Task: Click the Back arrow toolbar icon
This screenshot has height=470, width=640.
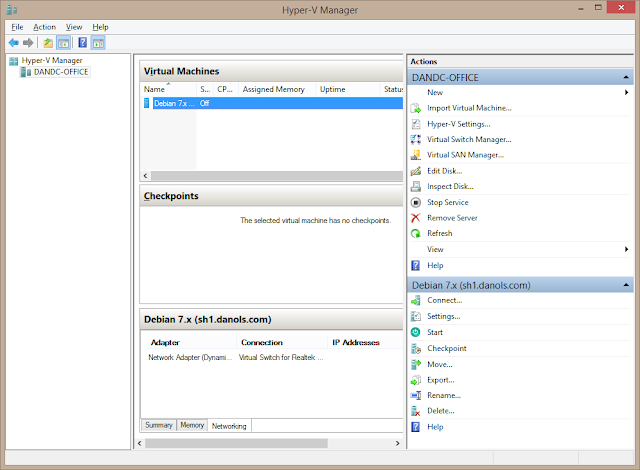Action: 13,42
